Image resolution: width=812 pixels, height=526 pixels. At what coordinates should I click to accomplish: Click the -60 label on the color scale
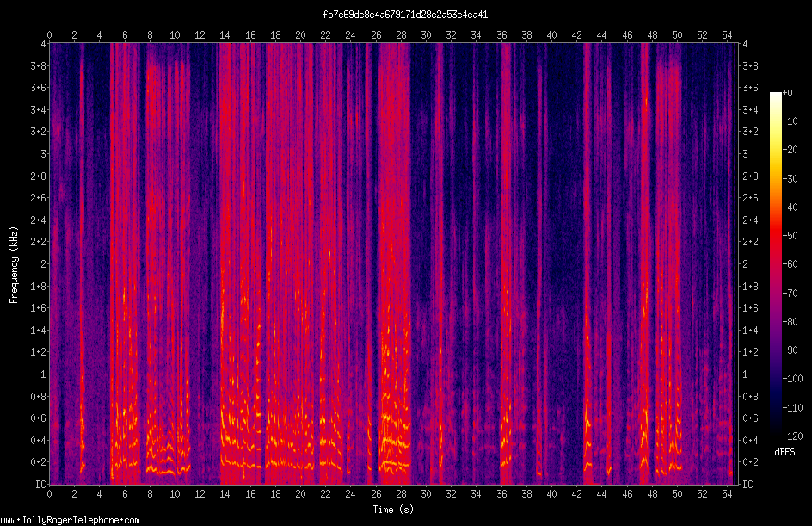coord(790,264)
